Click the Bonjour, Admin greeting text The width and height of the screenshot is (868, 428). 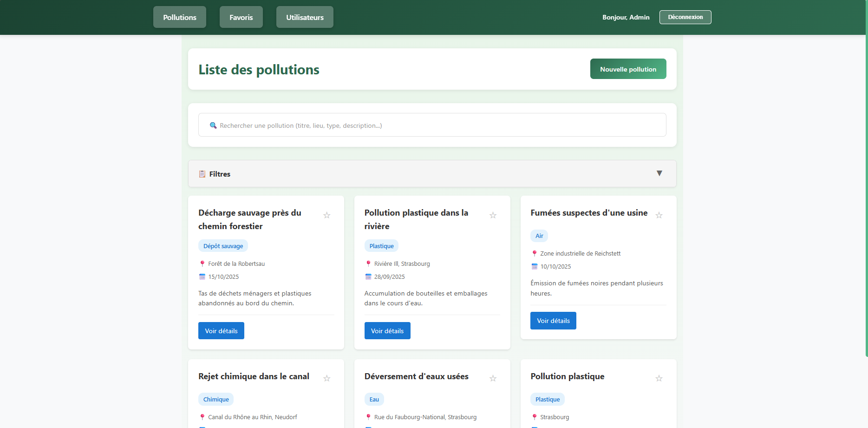point(626,17)
